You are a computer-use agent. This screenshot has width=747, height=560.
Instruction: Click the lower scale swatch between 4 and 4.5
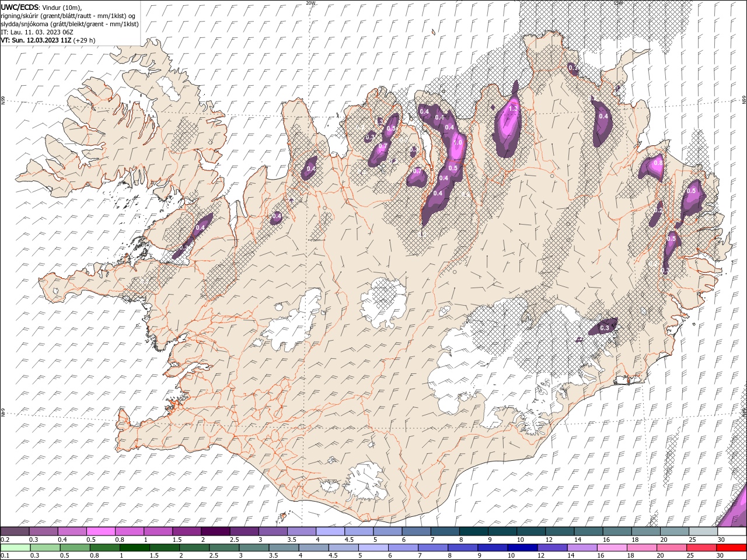pos(313,548)
